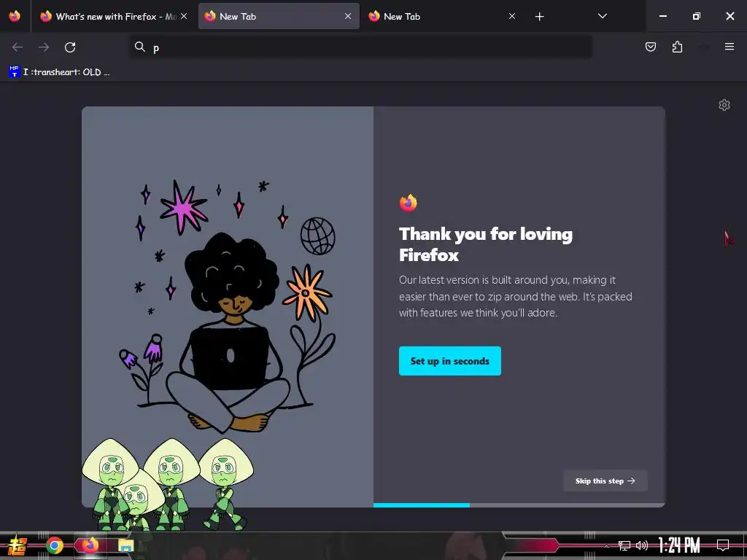Click the 1:24 PM clock
Screen dimensions: 747x560
click(679, 545)
